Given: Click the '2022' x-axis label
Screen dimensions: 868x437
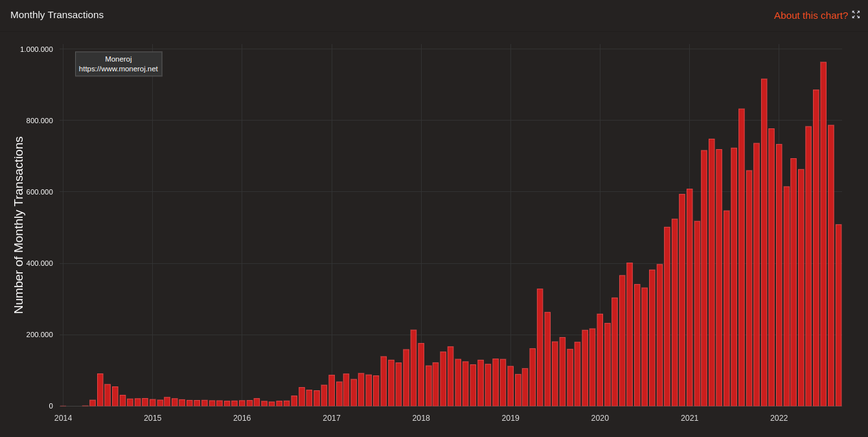Looking at the screenshot, I should (x=779, y=418).
